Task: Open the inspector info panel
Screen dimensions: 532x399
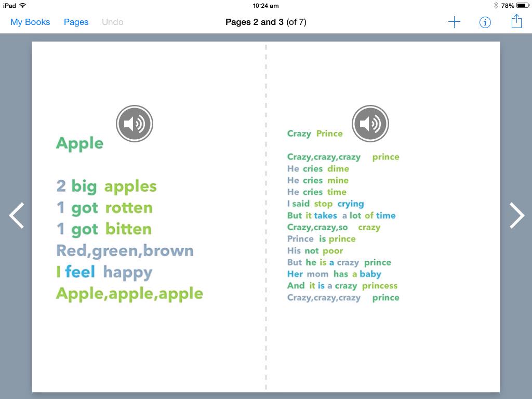Action: (x=485, y=22)
